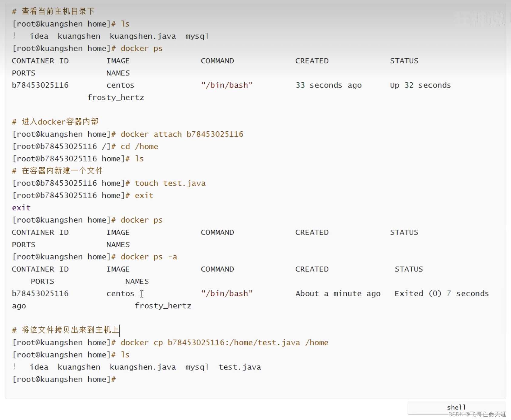Viewport: 511px width, 420px height.
Task: Click 'frosty_hertz' below the 'Up 32 seconds' row
Action: click(x=116, y=97)
